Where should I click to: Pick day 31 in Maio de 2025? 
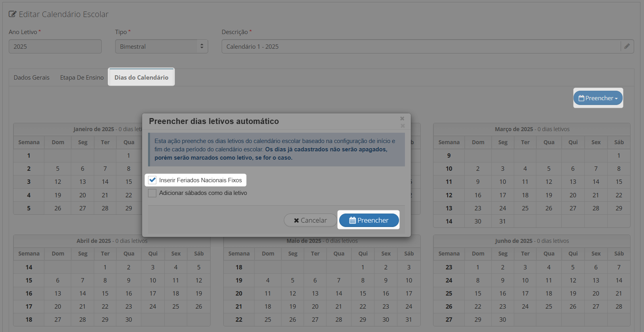(x=409, y=320)
